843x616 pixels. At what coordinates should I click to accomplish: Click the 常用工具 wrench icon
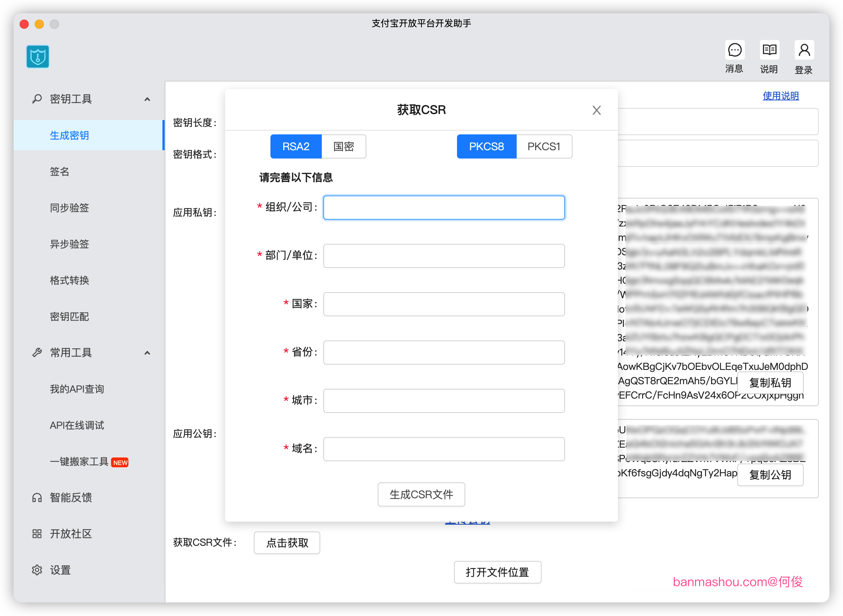coord(37,353)
